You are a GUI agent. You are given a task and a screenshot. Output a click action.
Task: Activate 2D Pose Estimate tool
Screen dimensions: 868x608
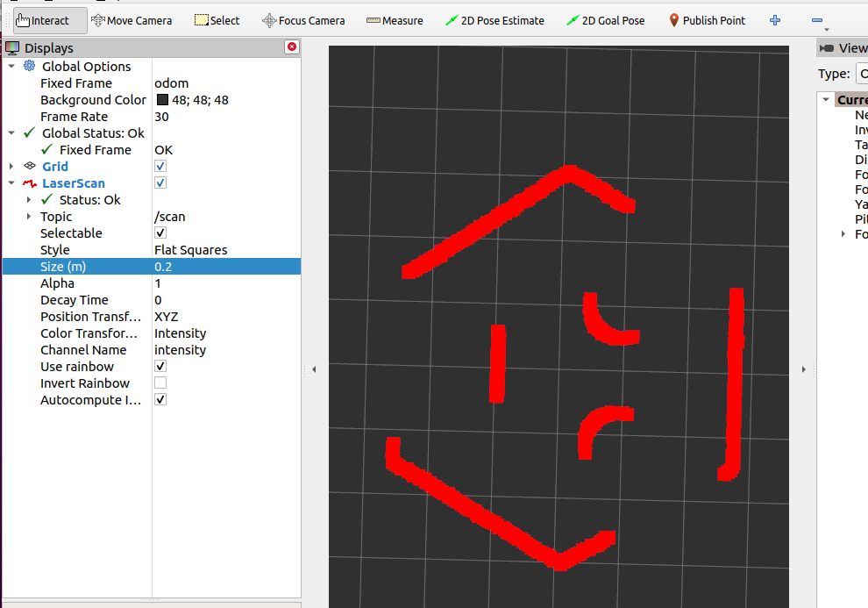pos(494,20)
